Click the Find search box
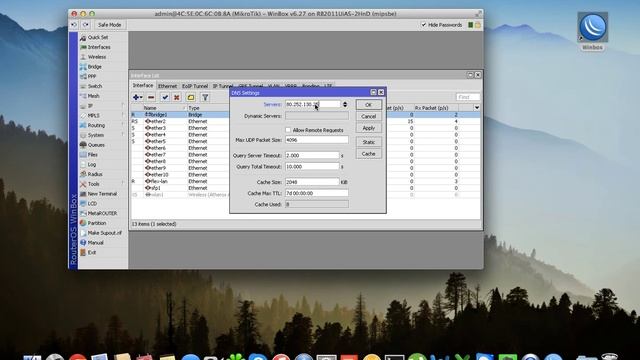This screenshot has height=360, width=640. point(468,97)
